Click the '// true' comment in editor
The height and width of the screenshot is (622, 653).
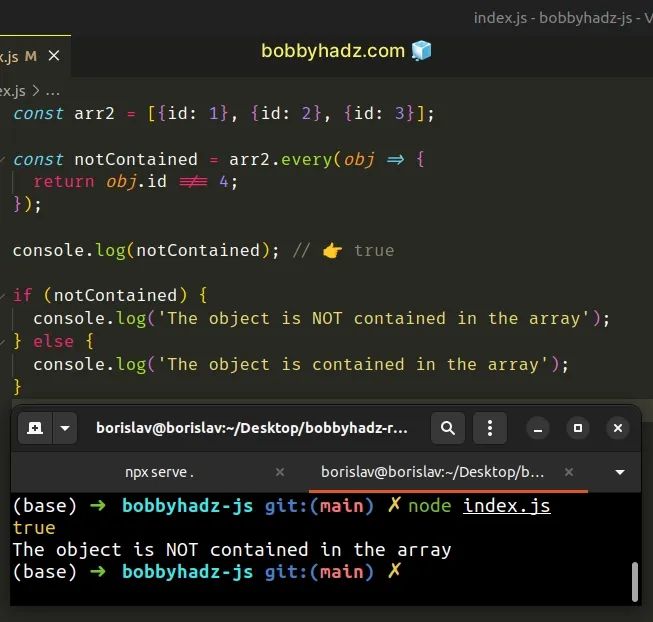(344, 251)
